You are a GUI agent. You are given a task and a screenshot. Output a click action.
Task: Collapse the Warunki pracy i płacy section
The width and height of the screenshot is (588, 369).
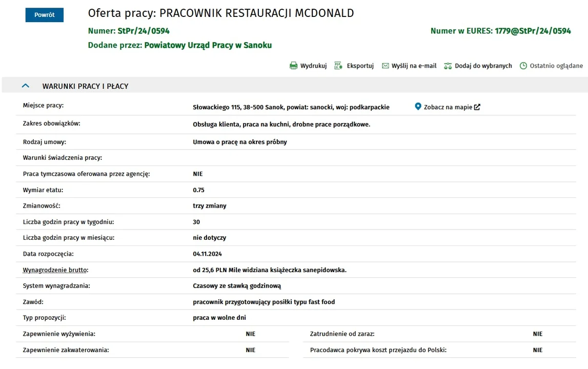pos(26,86)
